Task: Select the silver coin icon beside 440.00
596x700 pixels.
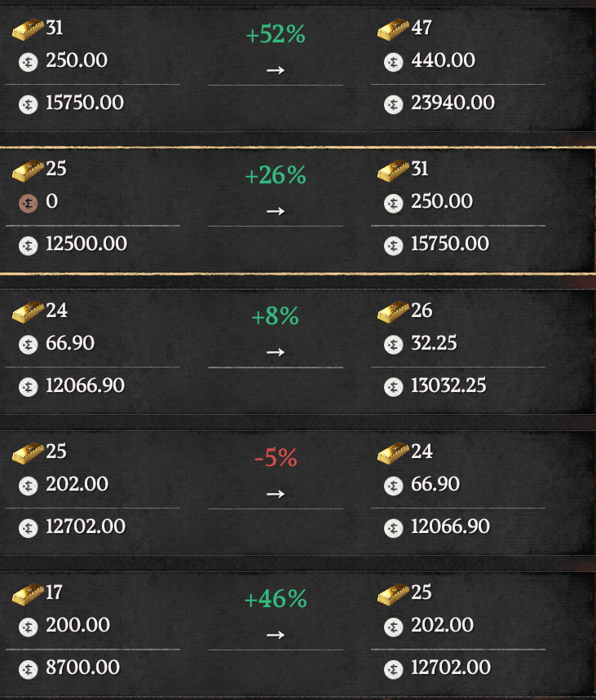Action: pos(394,61)
